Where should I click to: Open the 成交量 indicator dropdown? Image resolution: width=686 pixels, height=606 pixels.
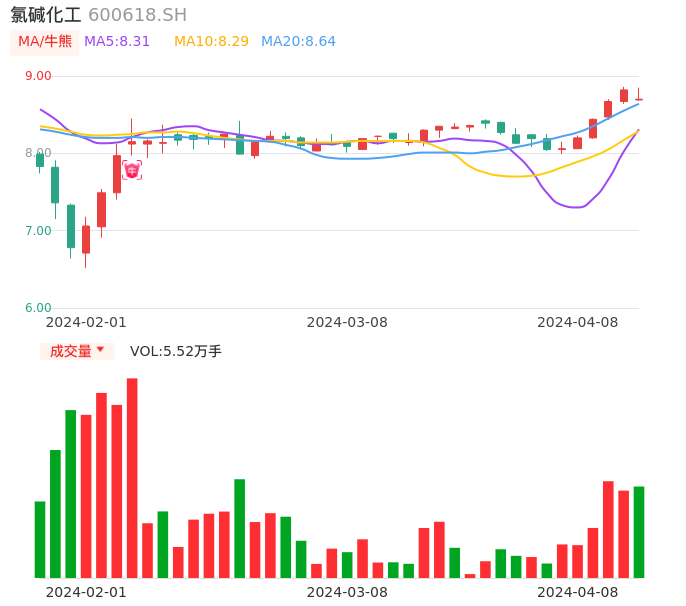point(77,351)
